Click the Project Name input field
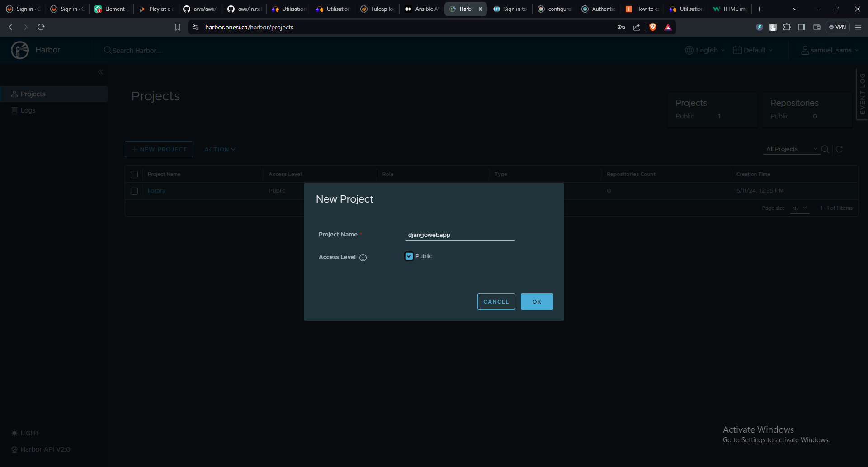The height and width of the screenshot is (467, 868). pyautogui.click(x=460, y=235)
